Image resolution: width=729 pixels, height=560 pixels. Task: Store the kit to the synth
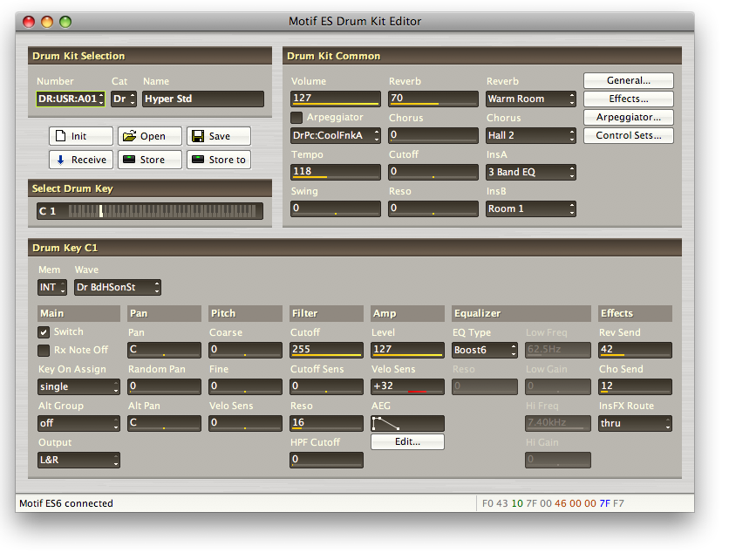click(x=150, y=160)
